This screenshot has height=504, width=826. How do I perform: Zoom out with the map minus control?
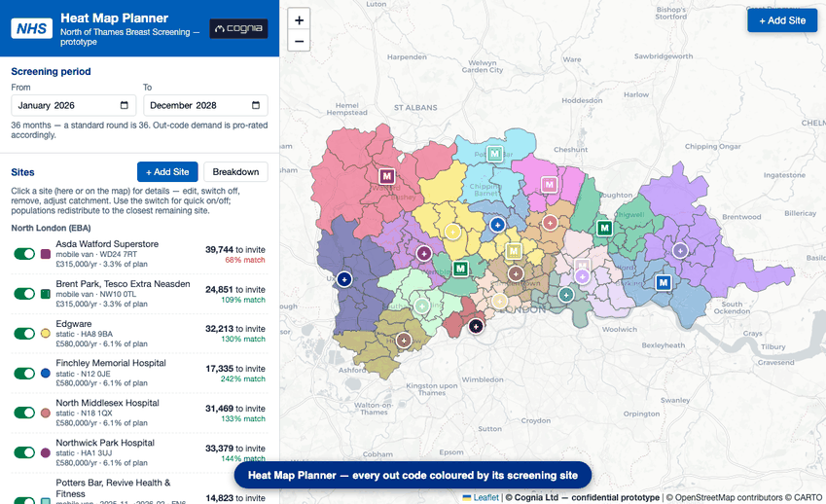299,41
